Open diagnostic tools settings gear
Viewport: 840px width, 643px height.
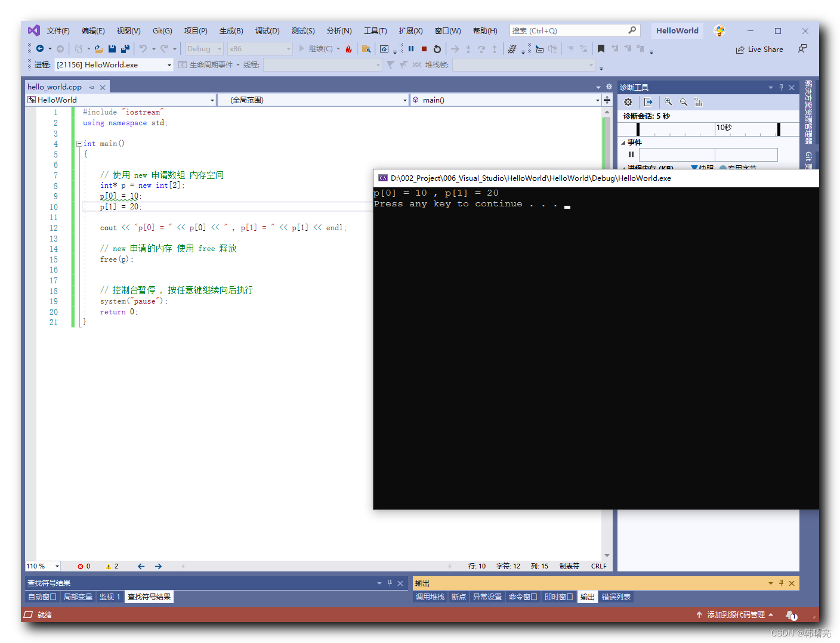[628, 102]
